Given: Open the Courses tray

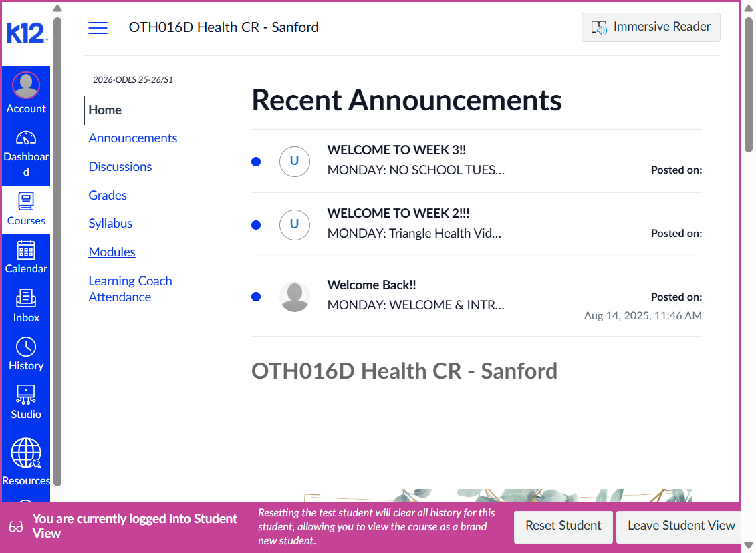Looking at the screenshot, I should point(26,210).
